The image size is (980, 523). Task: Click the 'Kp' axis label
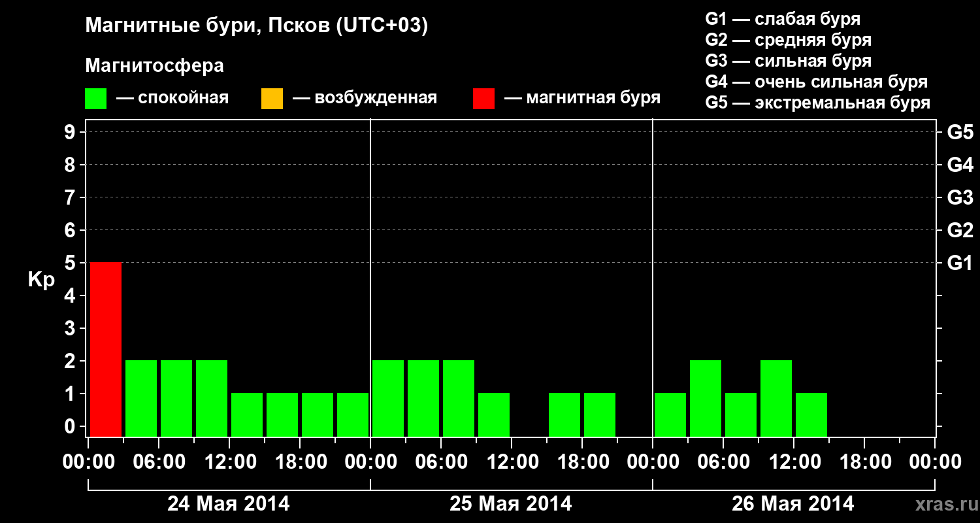[x=41, y=280]
